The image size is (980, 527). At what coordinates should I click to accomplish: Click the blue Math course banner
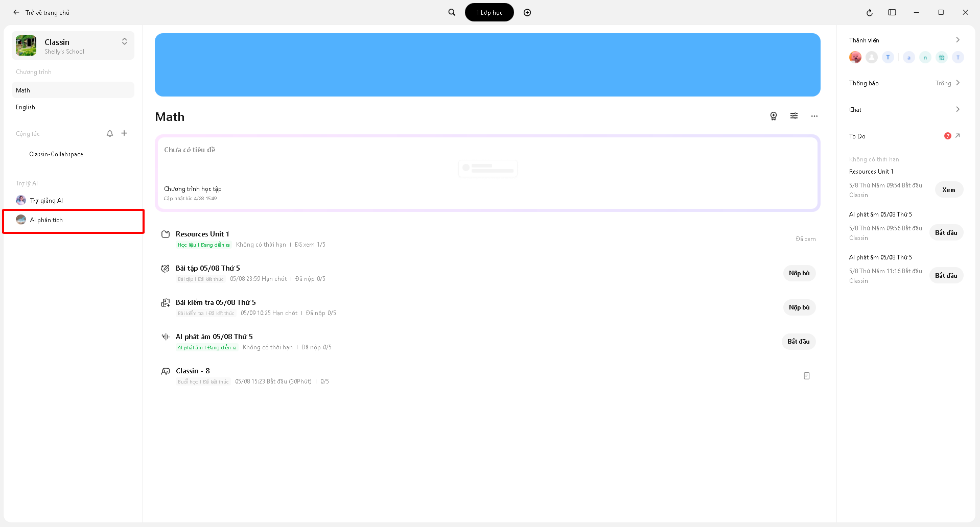[487, 65]
